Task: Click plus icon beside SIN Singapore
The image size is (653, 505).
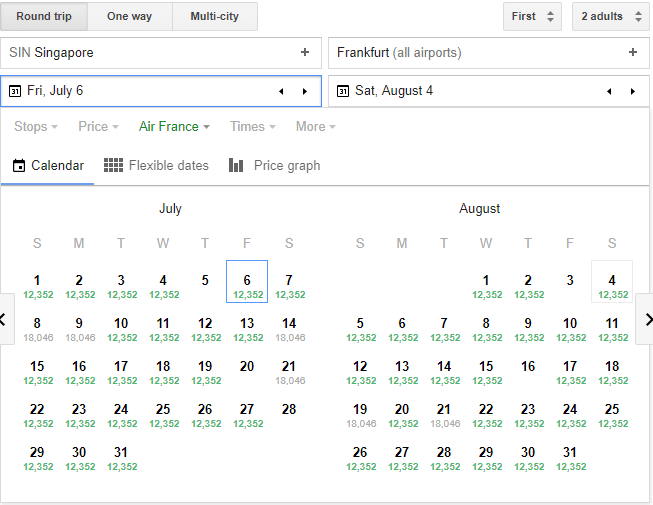Action: 305,52
